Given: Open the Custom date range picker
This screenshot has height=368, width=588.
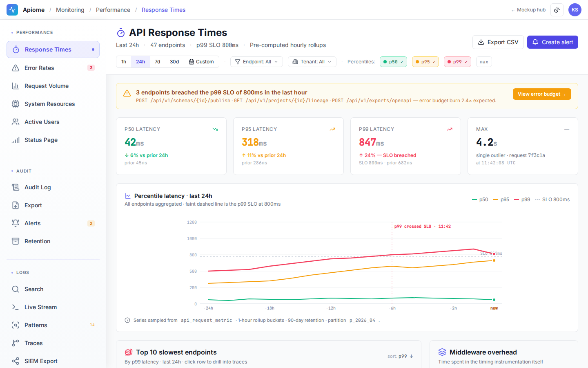Looking at the screenshot, I should click(201, 62).
